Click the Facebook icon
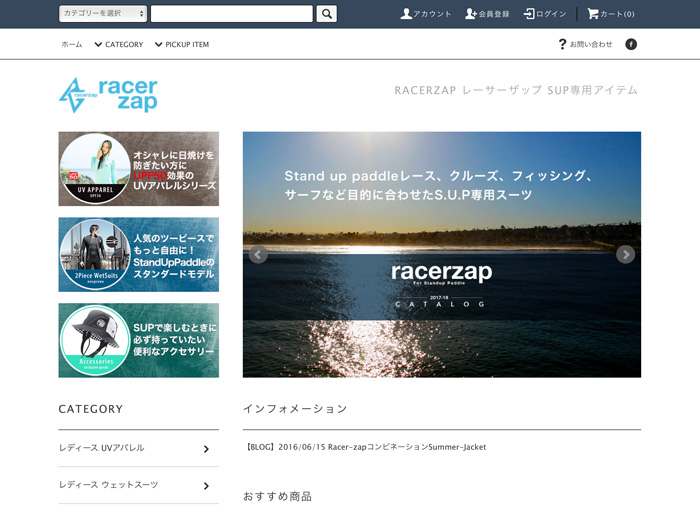 click(x=631, y=44)
